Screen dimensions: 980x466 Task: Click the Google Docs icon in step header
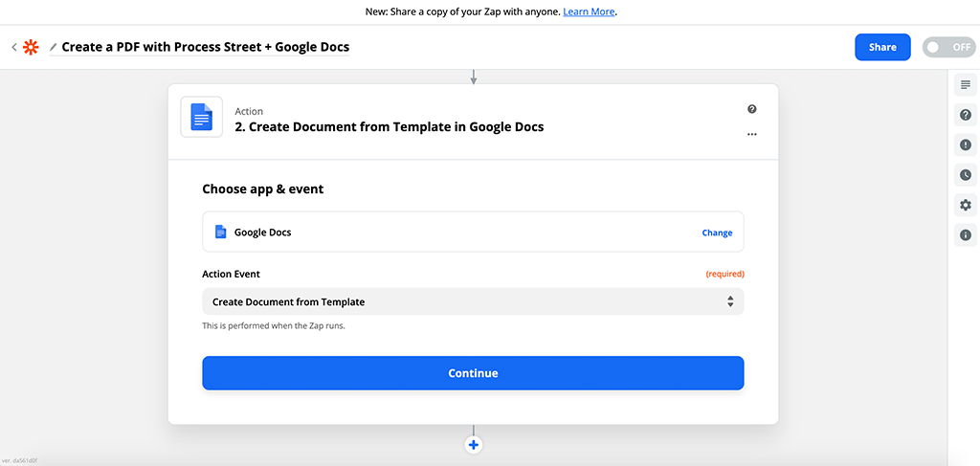[x=201, y=118]
